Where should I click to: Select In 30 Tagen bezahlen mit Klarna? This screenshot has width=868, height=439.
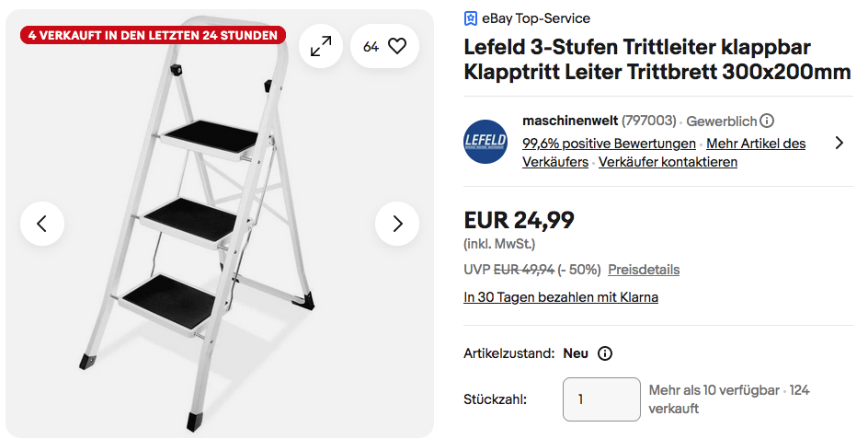point(561,297)
